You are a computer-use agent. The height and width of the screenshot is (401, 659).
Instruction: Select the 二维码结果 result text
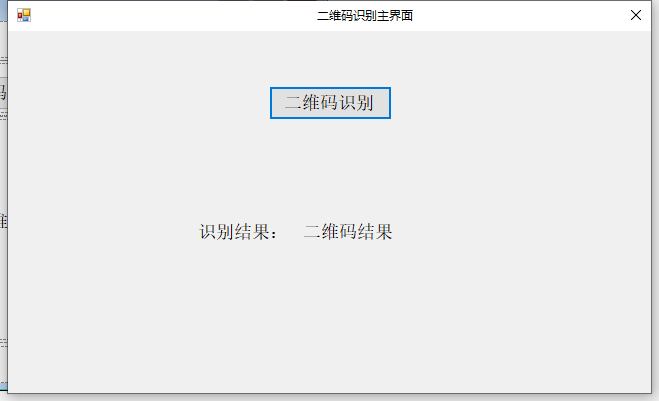(347, 232)
